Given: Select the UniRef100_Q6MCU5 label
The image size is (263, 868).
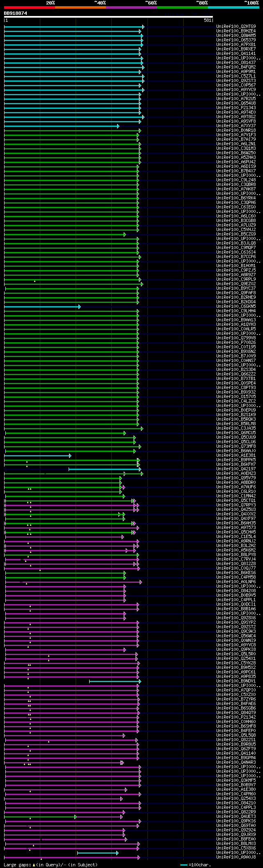Looking at the screenshot, I should [236, 433].
